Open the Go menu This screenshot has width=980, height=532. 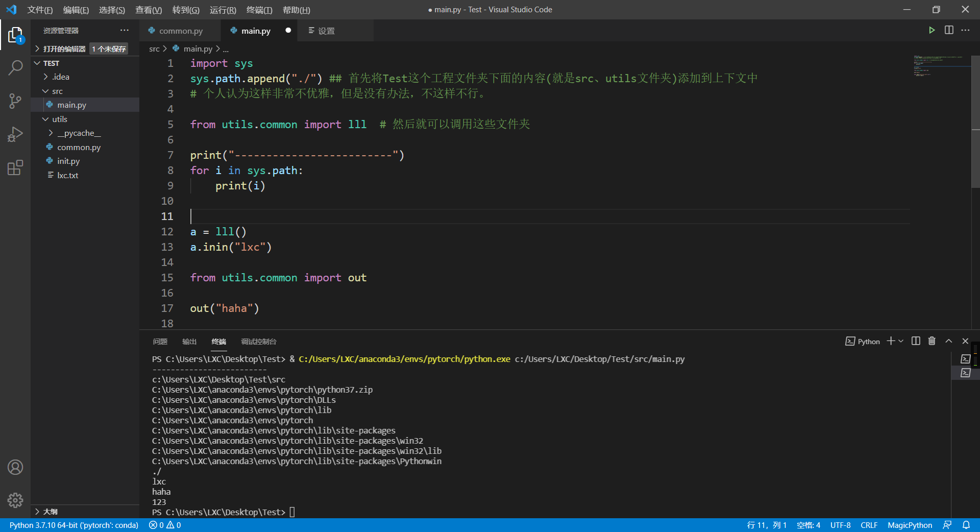coord(186,10)
